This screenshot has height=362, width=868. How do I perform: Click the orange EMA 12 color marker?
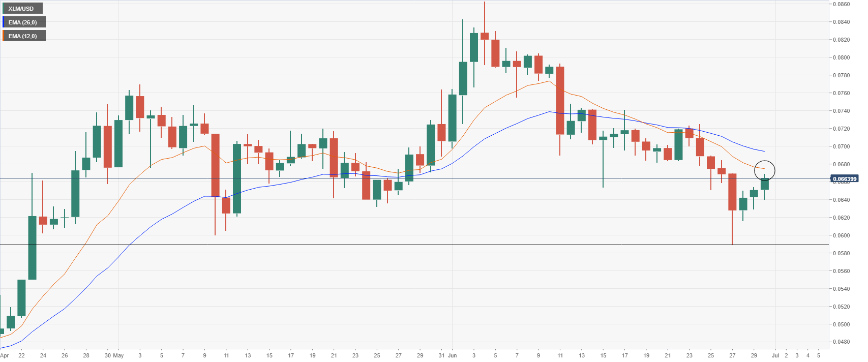click(3, 36)
